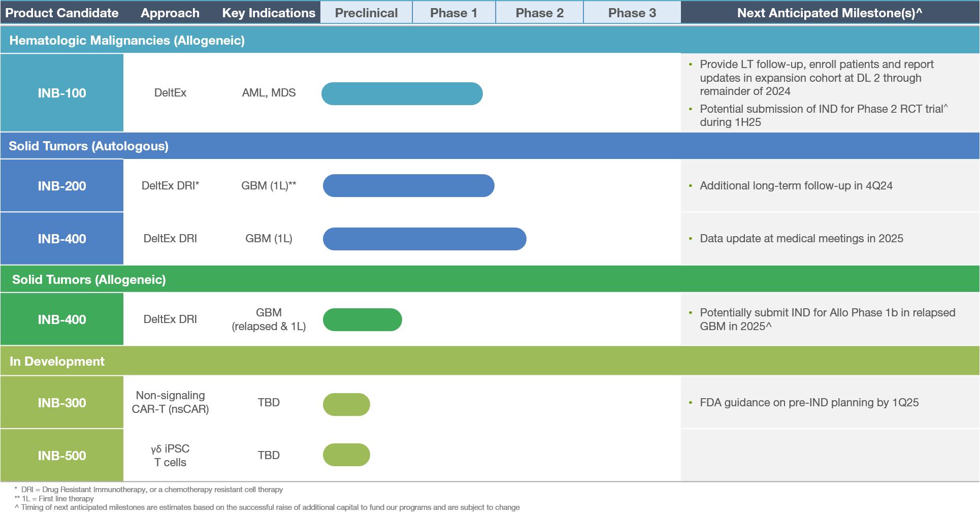The image size is (980, 516).
Task: Click the INB-400 cell under Solid Tumors (Allogeneic)
Action: click(62, 319)
